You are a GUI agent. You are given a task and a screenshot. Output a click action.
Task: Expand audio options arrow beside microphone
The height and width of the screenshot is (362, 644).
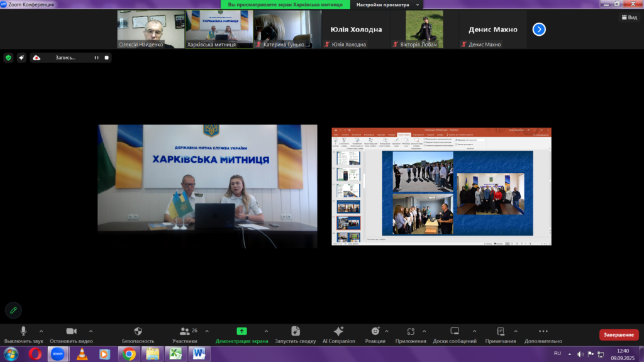41,331
